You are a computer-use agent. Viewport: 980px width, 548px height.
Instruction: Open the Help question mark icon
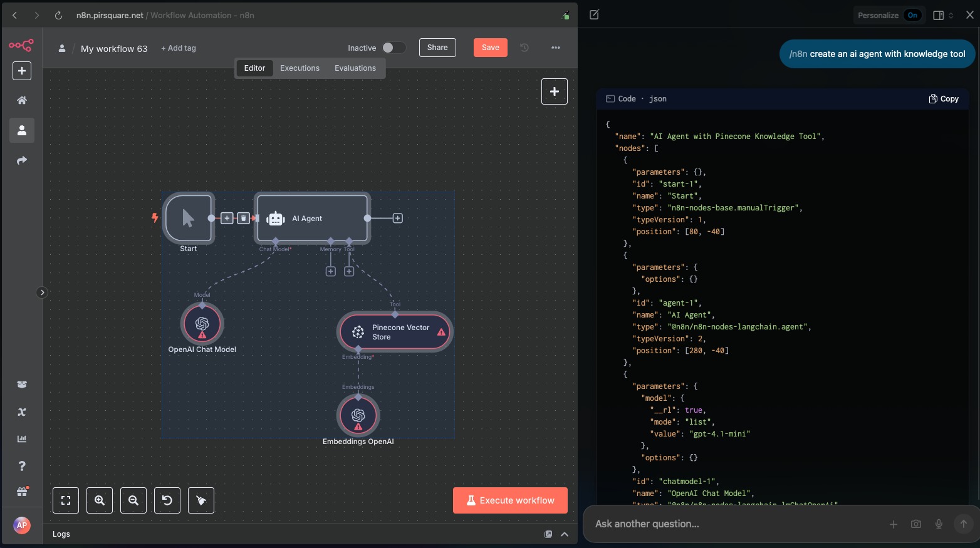click(x=22, y=466)
